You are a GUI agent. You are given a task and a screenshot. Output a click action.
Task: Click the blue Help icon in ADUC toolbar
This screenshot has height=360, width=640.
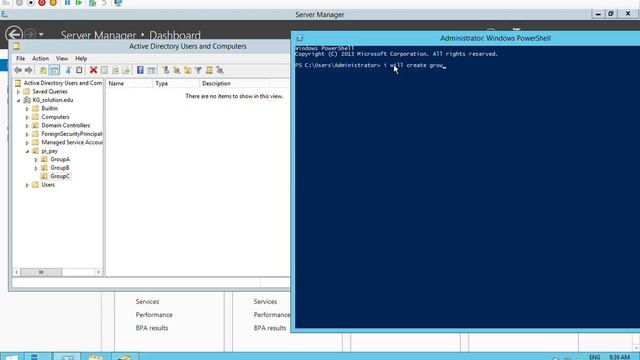coord(140,70)
